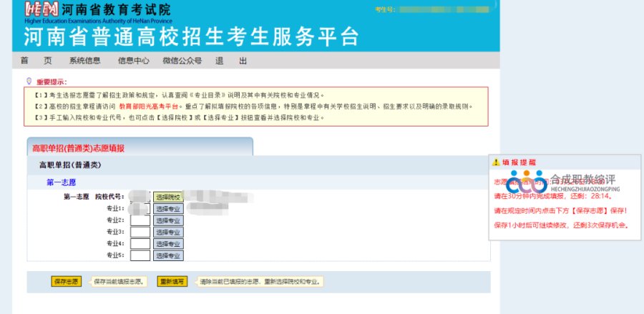Focus the 专业4 code input field

point(140,244)
